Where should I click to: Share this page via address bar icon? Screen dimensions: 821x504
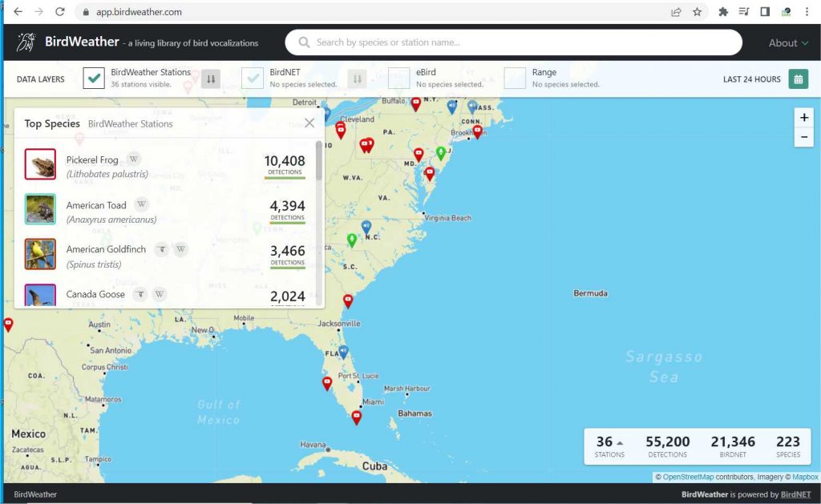[x=676, y=11]
